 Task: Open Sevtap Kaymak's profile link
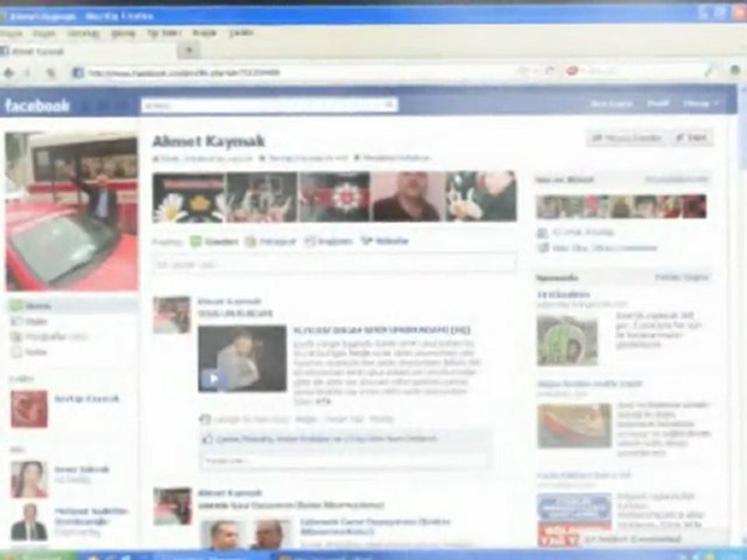click(86, 398)
